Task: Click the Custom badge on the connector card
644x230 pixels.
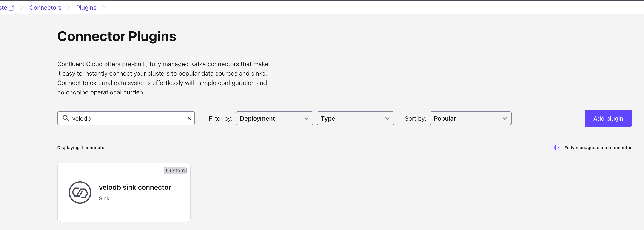Action: tap(175, 171)
